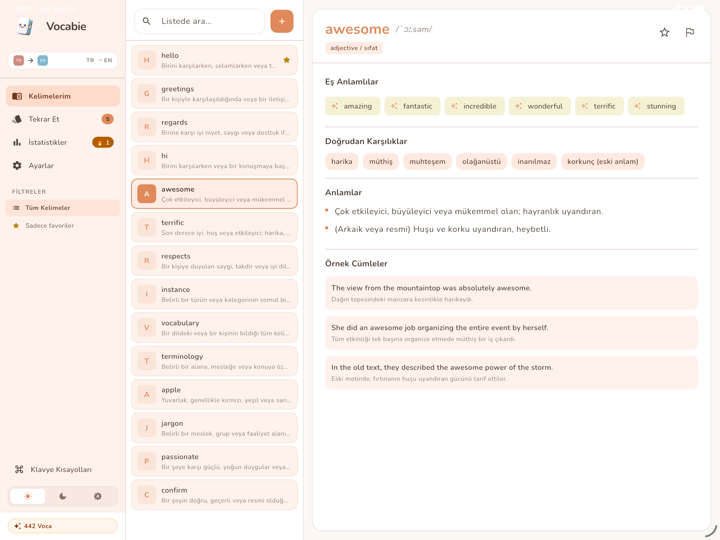
Task: Favorite awesome with the star icon
Action: (x=664, y=32)
